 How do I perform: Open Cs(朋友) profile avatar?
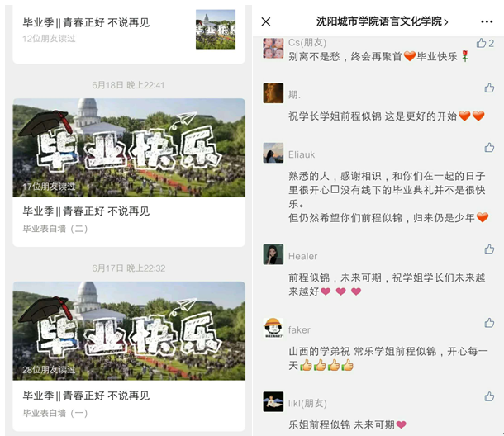(x=273, y=48)
